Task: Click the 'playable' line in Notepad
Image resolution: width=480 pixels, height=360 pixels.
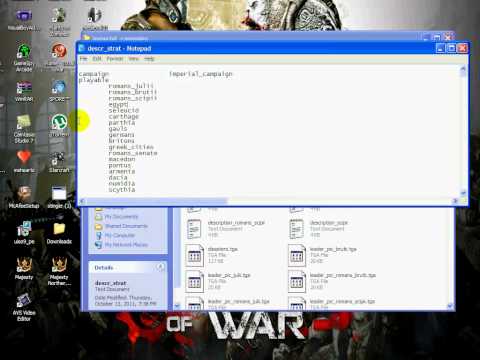Action: pyautogui.click(x=94, y=80)
